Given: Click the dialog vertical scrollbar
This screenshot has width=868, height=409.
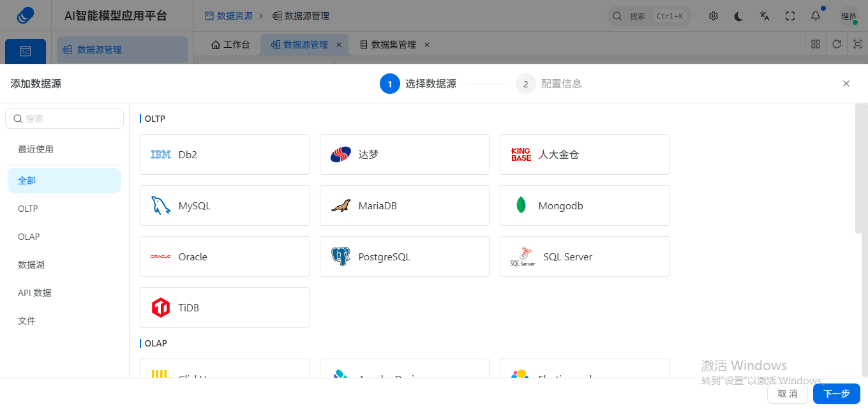Looking at the screenshot, I should click(x=858, y=168).
